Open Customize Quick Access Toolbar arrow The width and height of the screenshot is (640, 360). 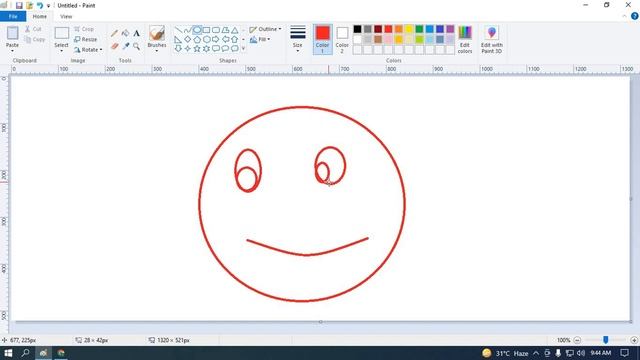[x=49, y=6]
